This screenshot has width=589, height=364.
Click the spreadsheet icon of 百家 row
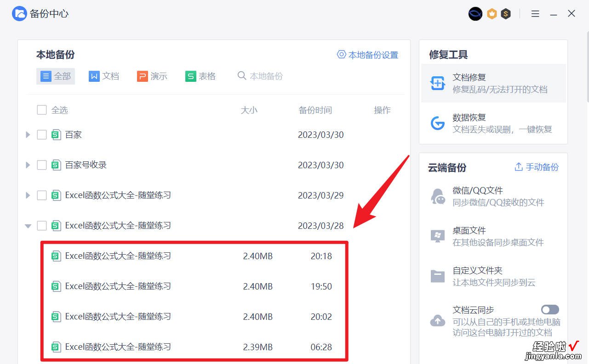tap(56, 135)
